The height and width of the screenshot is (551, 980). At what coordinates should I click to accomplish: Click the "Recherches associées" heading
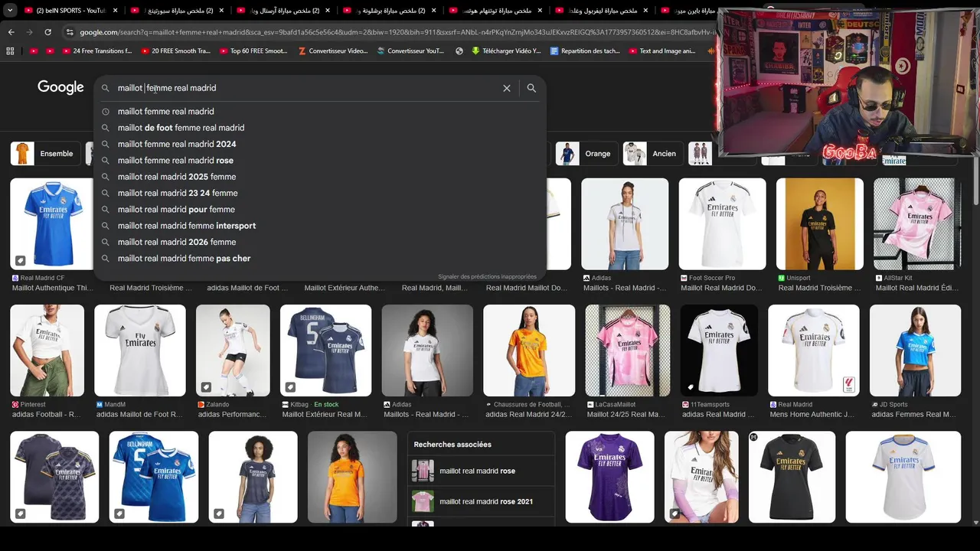click(452, 444)
